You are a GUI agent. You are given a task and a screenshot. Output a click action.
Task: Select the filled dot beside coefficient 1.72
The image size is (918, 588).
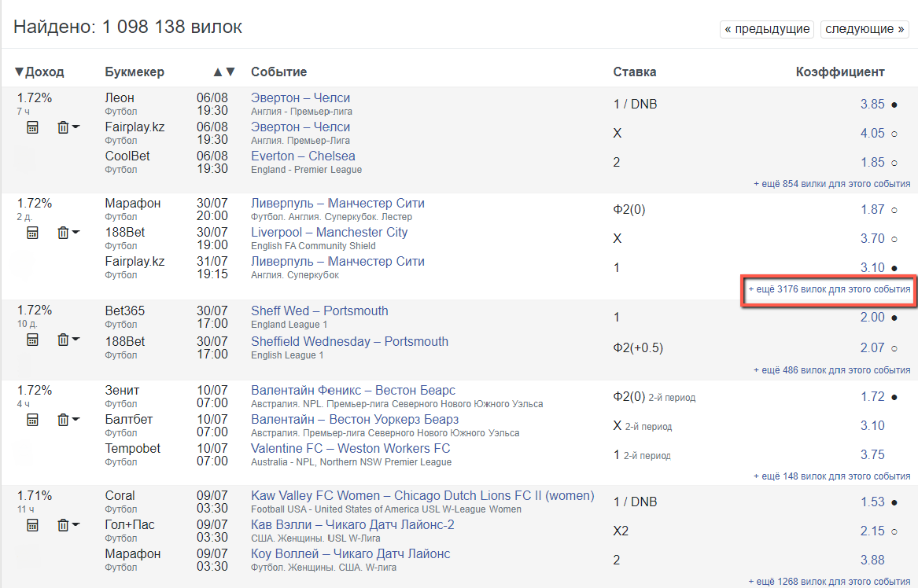pos(894,397)
